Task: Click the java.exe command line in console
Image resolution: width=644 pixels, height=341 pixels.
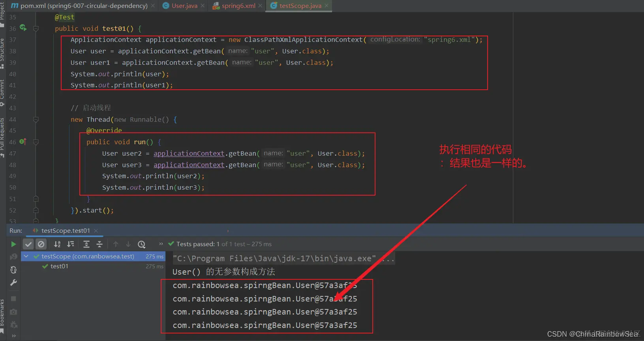Action: pyautogui.click(x=283, y=258)
